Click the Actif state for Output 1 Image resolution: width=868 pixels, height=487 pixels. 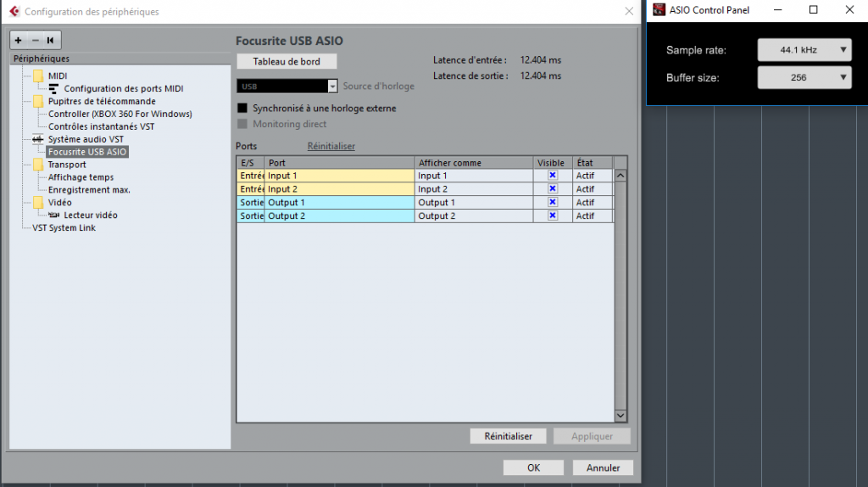(x=593, y=203)
